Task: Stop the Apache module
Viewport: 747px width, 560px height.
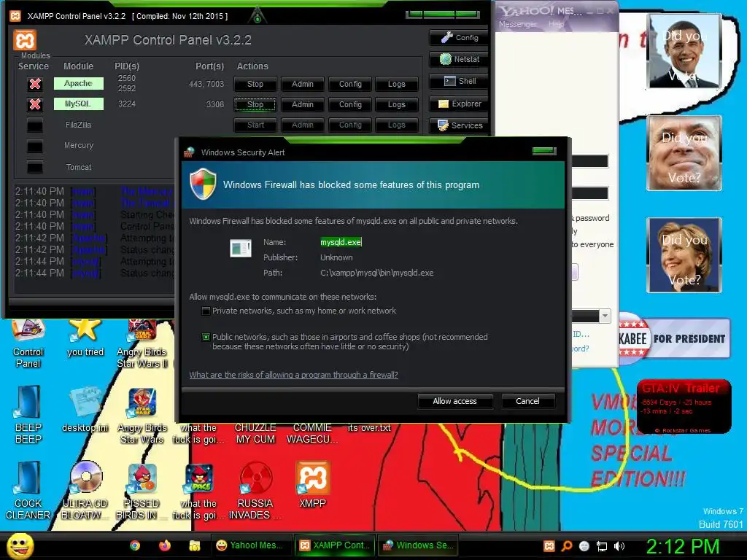Action: 255,84
